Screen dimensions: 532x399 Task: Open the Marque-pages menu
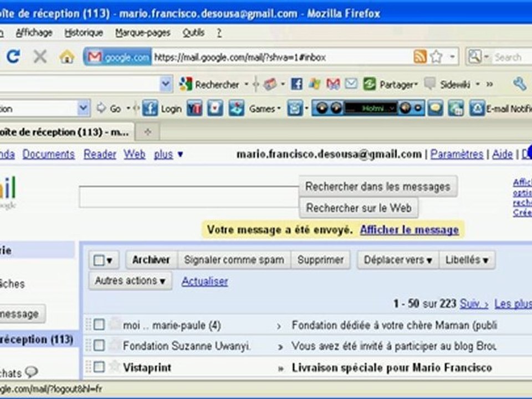coord(143,33)
